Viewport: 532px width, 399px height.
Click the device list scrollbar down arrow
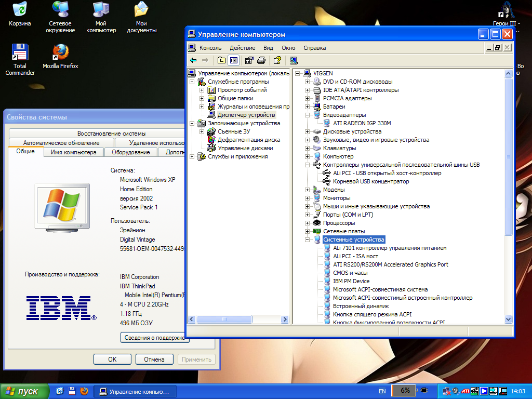pos(508,320)
